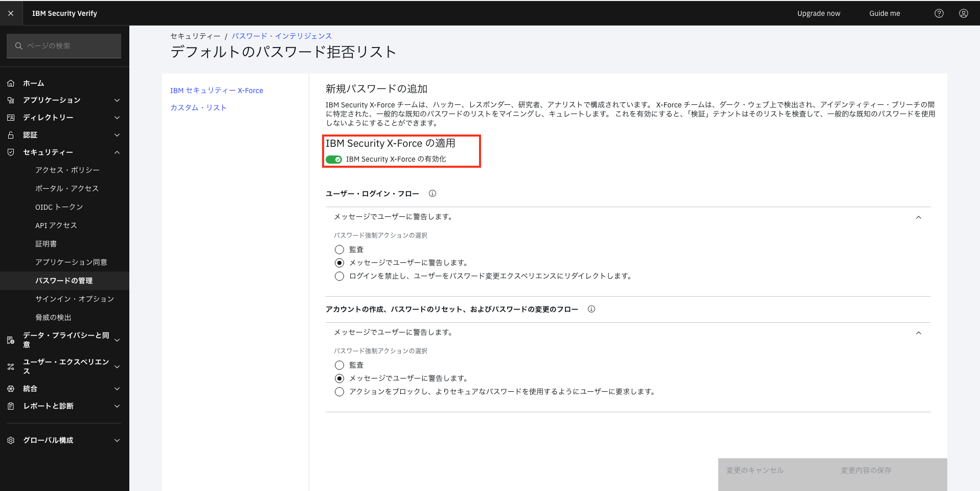Click the グローバル構成 gear icon
This screenshot has height=491, width=980.
tap(11, 440)
